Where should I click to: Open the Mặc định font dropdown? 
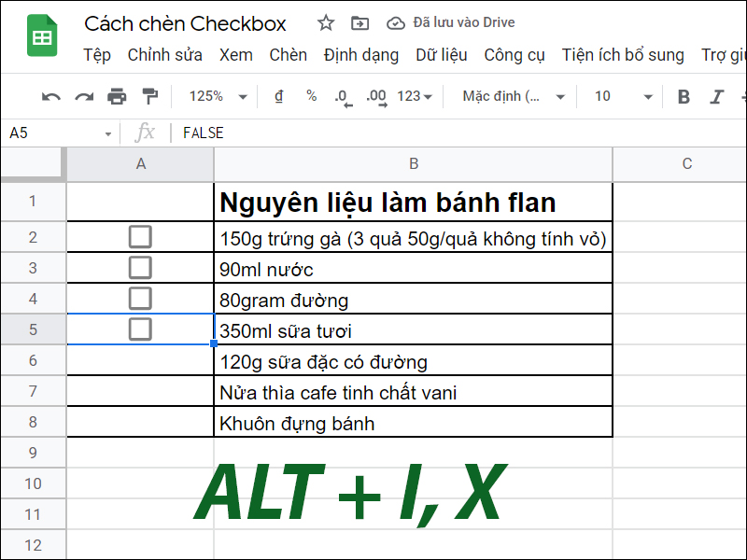pyautogui.click(x=513, y=97)
